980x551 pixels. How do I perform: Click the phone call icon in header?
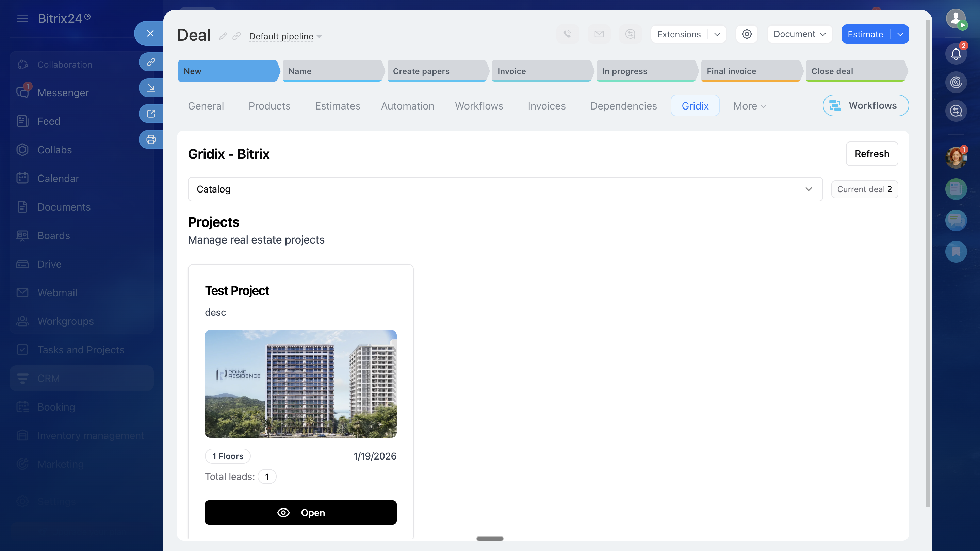[567, 34]
